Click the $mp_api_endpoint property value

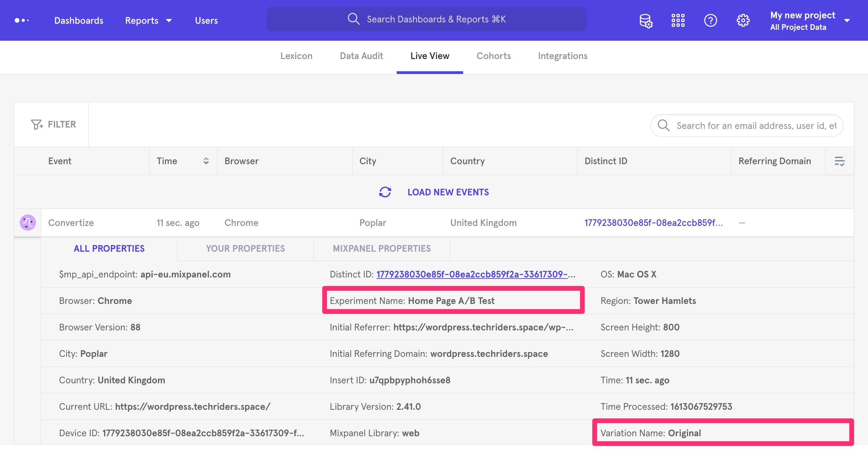[x=185, y=274]
